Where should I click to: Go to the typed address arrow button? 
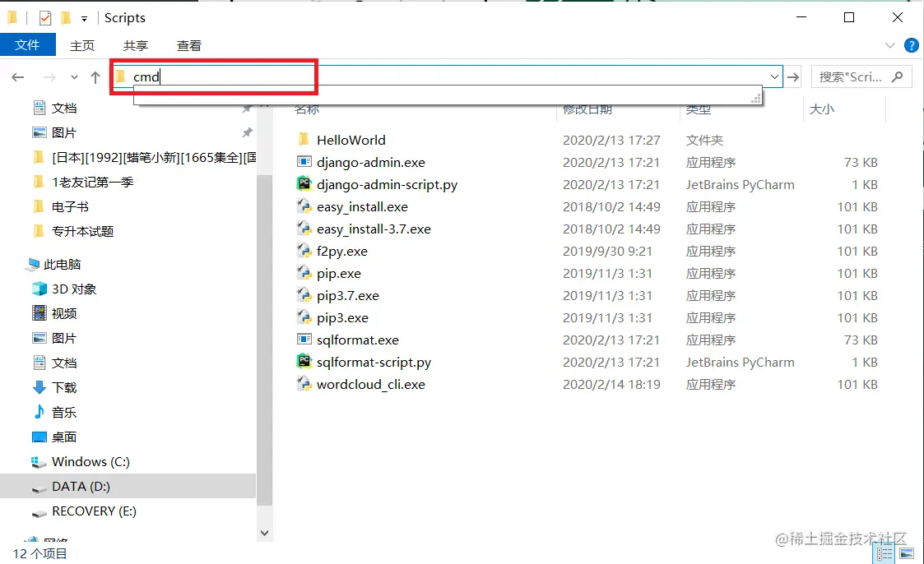click(793, 76)
